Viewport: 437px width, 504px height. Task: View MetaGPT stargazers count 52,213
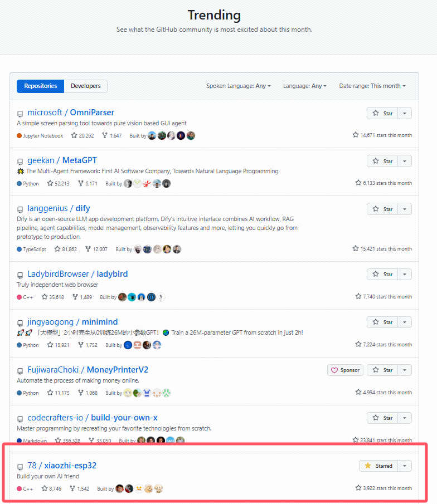58,184
